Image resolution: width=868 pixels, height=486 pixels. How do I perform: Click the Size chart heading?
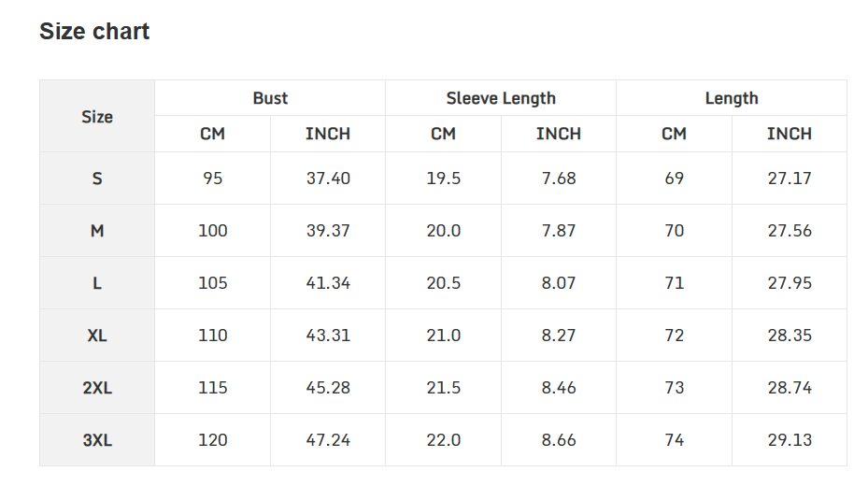tap(94, 31)
